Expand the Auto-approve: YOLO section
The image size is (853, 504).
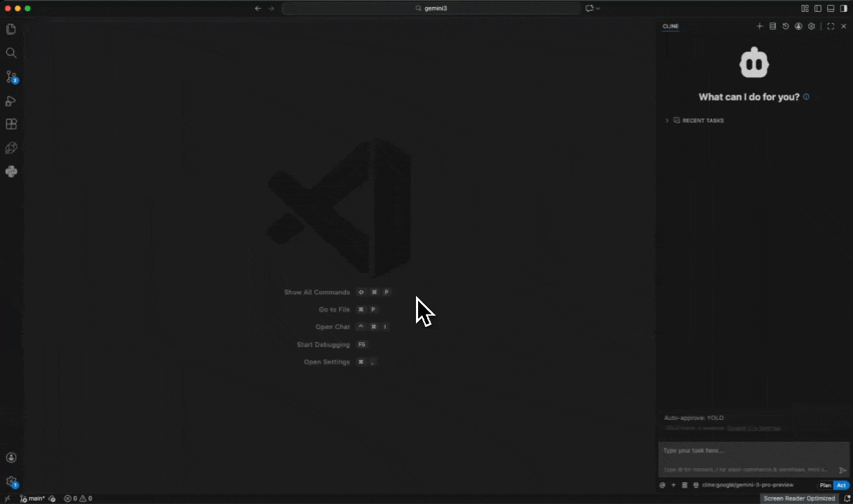[x=693, y=417]
